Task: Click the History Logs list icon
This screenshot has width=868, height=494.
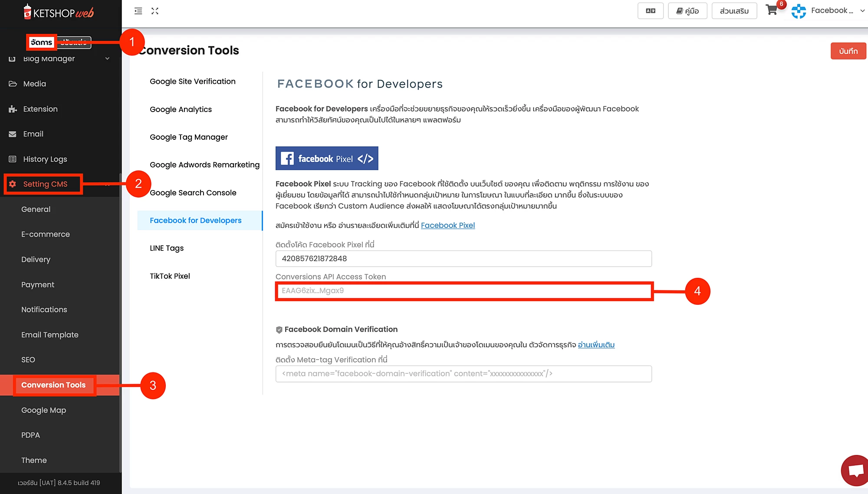Action: [x=13, y=159]
